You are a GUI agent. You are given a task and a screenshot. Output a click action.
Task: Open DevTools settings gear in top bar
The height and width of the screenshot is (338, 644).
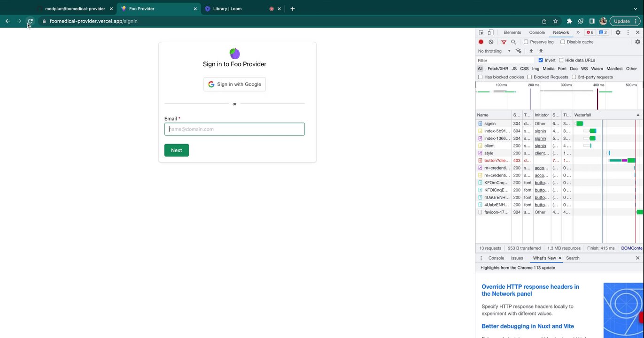[x=618, y=32]
